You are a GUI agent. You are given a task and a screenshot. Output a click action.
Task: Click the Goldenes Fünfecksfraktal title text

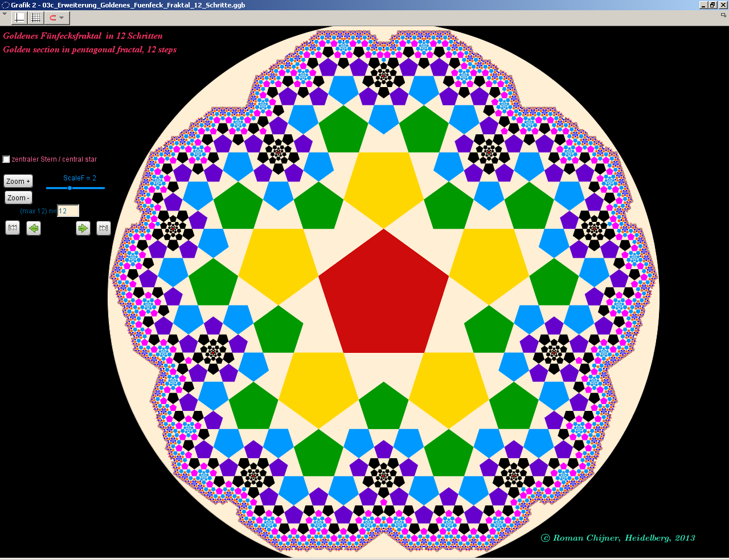[x=83, y=36]
